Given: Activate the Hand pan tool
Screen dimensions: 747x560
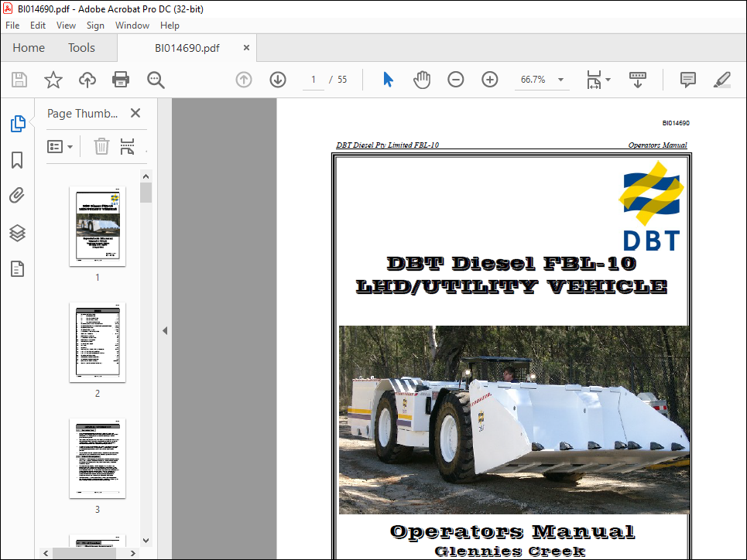Looking at the screenshot, I should 422,80.
